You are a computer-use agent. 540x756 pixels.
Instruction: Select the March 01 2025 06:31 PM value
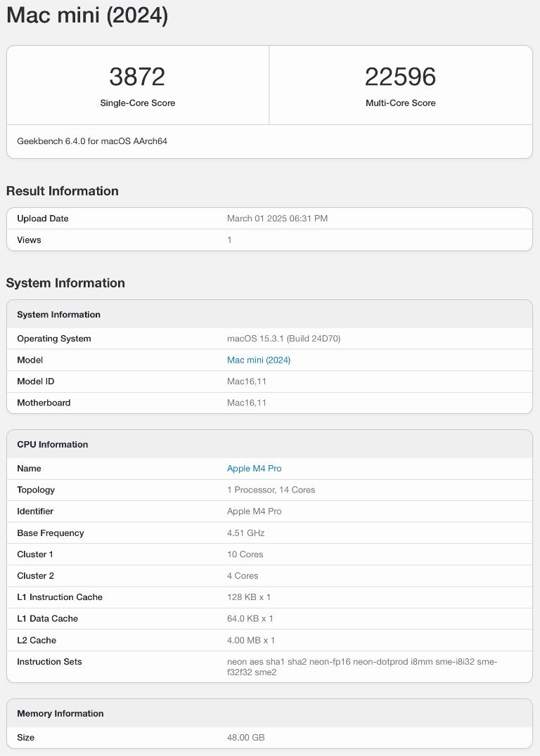[278, 219]
